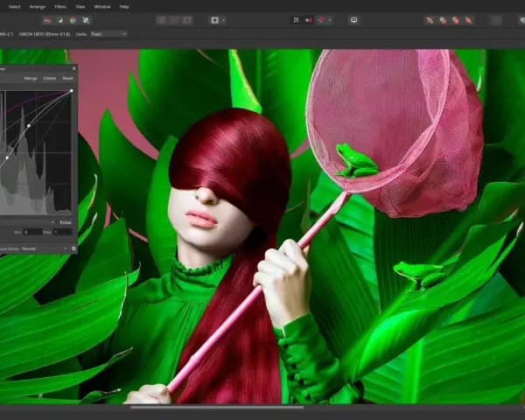Click Merge in Curves dialog

[31, 79]
